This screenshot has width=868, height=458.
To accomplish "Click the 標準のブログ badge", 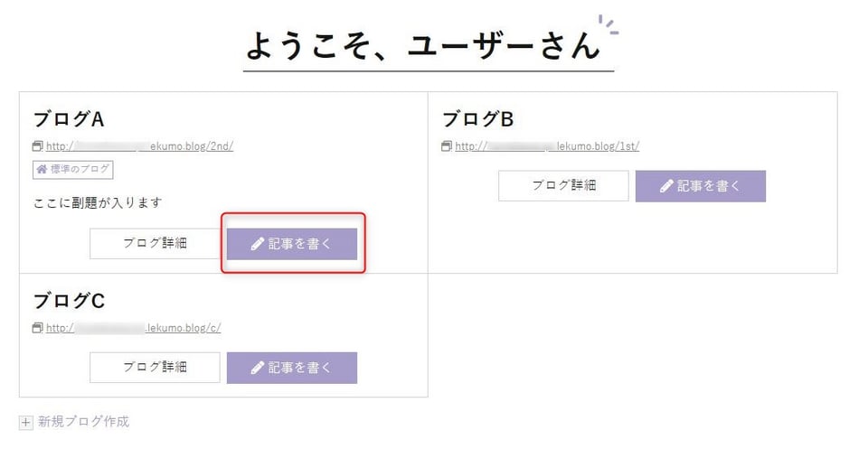I will coord(73,169).
